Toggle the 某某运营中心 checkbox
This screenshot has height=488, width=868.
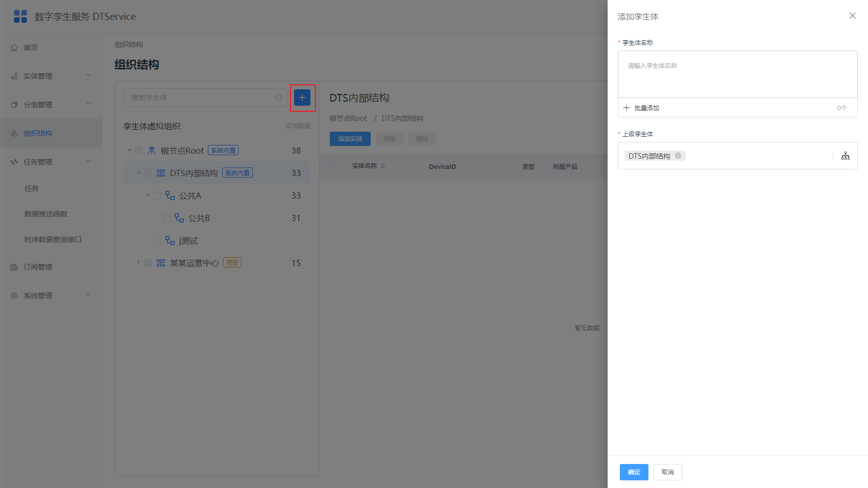(x=148, y=263)
